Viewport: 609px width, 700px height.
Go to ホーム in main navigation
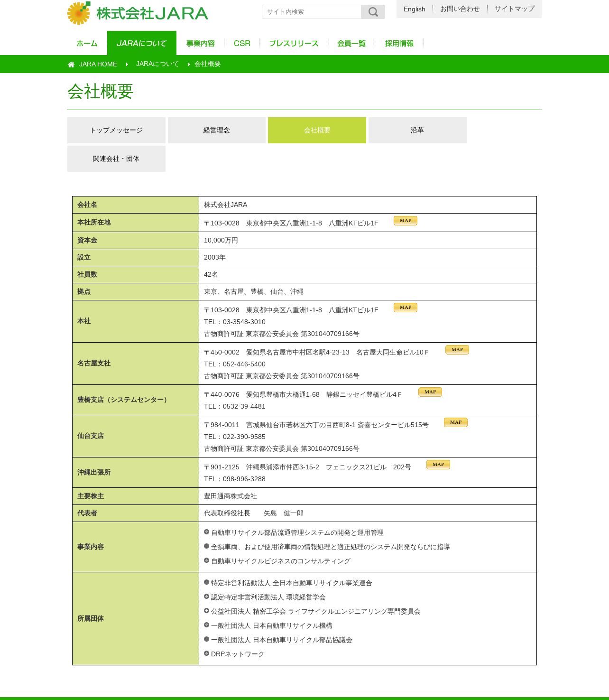click(87, 43)
